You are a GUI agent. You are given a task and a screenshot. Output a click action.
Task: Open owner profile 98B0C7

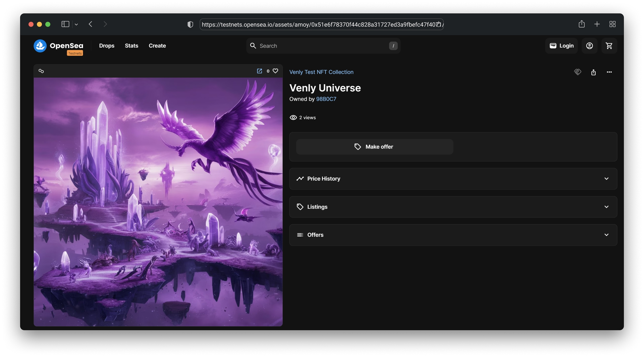tap(326, 99)
